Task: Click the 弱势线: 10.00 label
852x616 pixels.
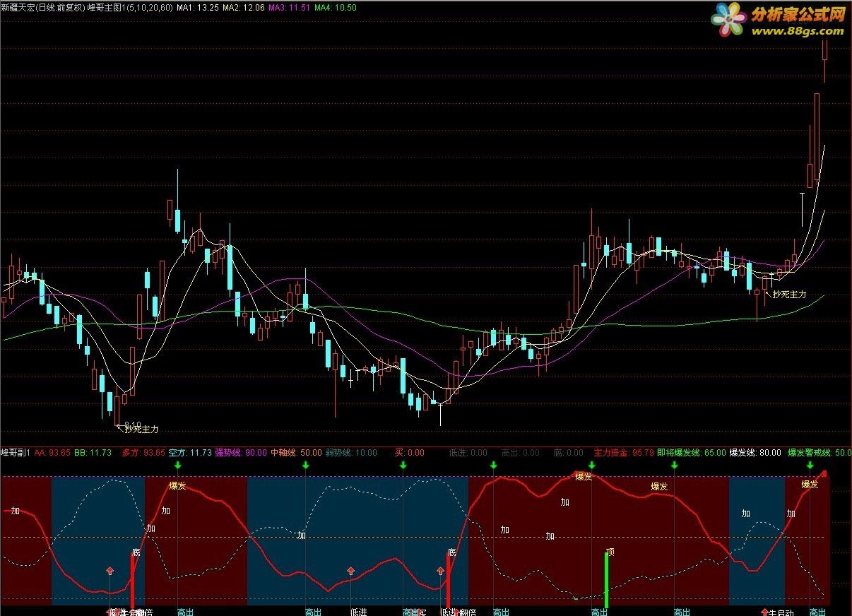Action: tap(351, 453)
